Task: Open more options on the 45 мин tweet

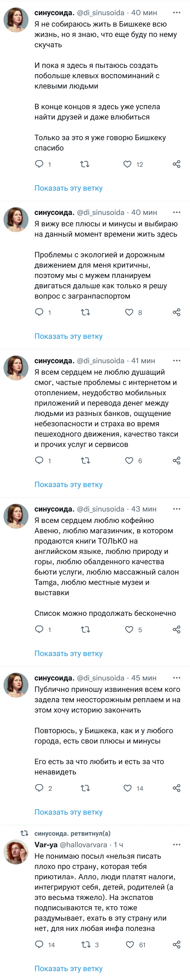Action: 177,678
